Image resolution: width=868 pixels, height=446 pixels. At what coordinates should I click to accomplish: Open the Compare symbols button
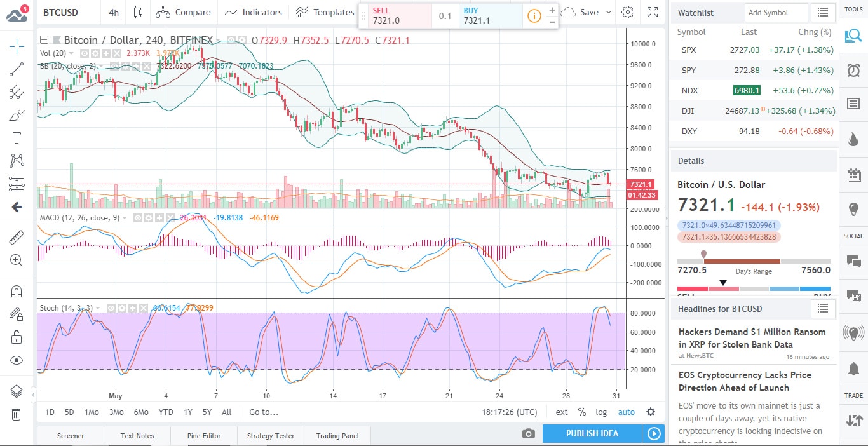point(183,12)
